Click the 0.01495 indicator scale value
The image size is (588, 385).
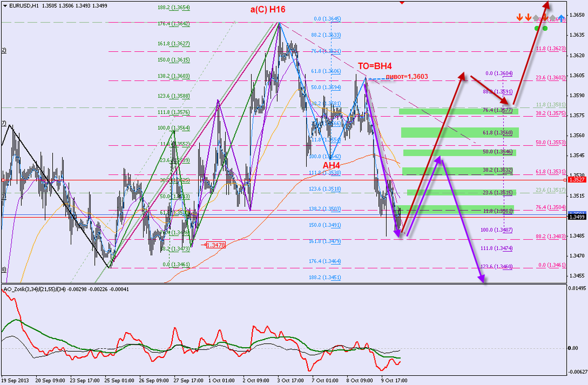point(578,288)
